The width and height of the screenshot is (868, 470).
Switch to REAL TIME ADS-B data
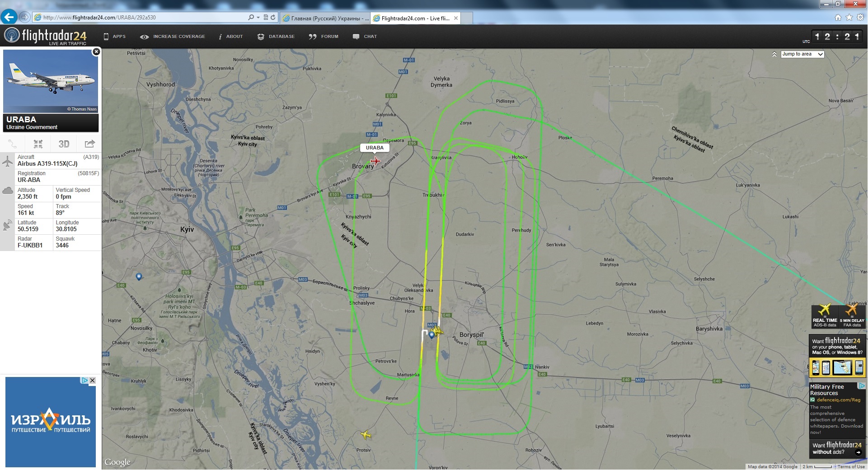coord(825,316)
